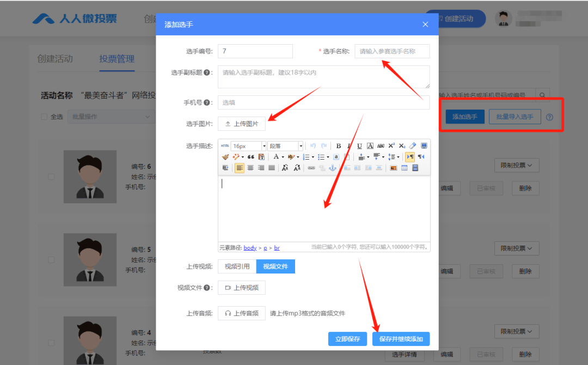Insert an anchor with anchor icon
Viewport: 588px width, 365px height.
[333, 168]
